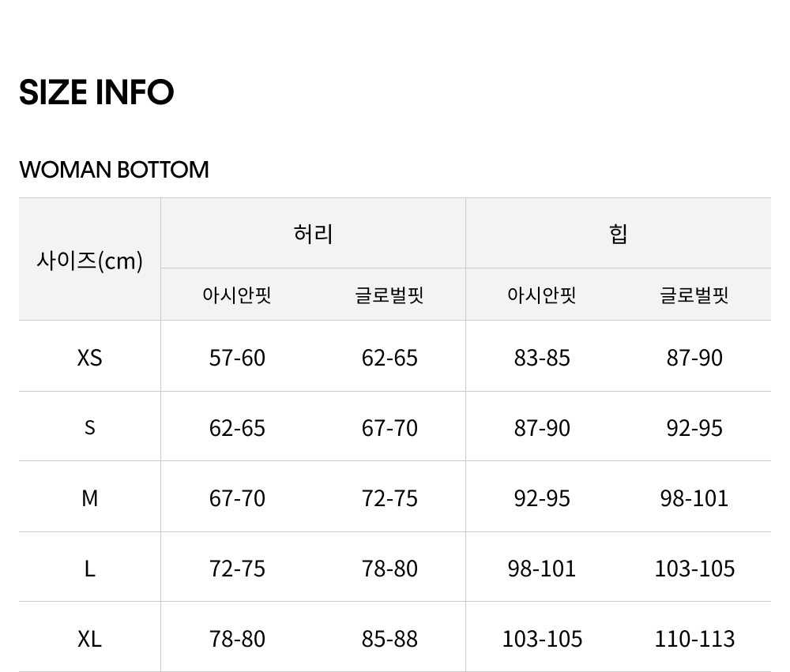This screenshot has width=790, height=672.
Task: Click the L size row label
Action: [89, 569]
